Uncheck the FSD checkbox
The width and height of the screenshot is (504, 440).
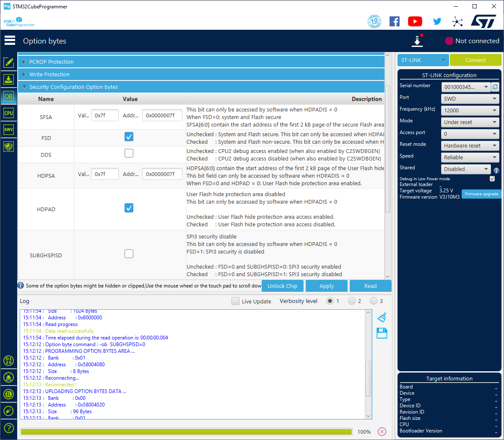click(129, 137)
